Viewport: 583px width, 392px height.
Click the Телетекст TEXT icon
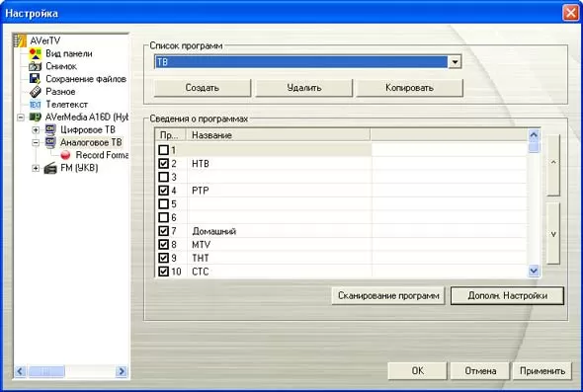click(x=35, y=105)
